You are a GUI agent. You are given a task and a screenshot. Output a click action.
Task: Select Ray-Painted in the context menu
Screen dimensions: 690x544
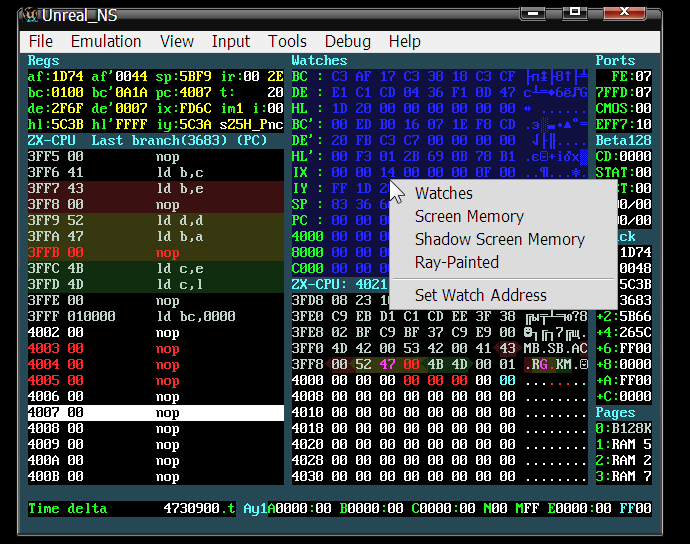pyautogui.click(x=456, y=262)
